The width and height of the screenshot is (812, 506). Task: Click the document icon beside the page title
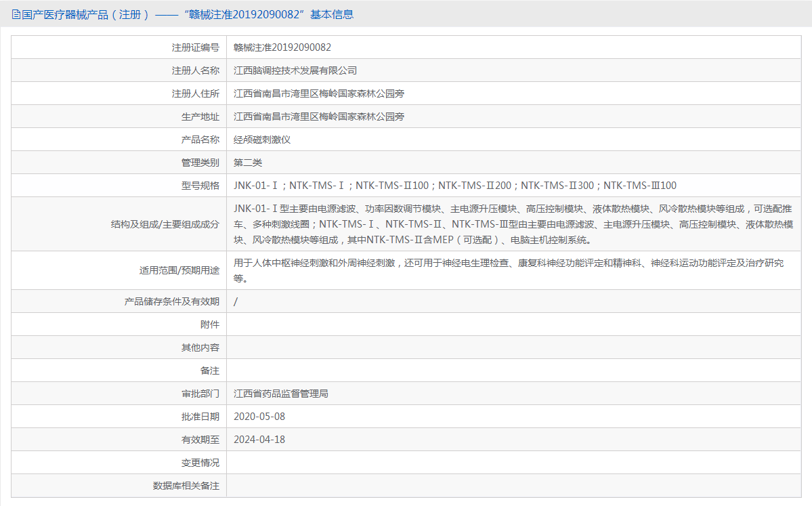pyautogui.click(x=16, y=15)
